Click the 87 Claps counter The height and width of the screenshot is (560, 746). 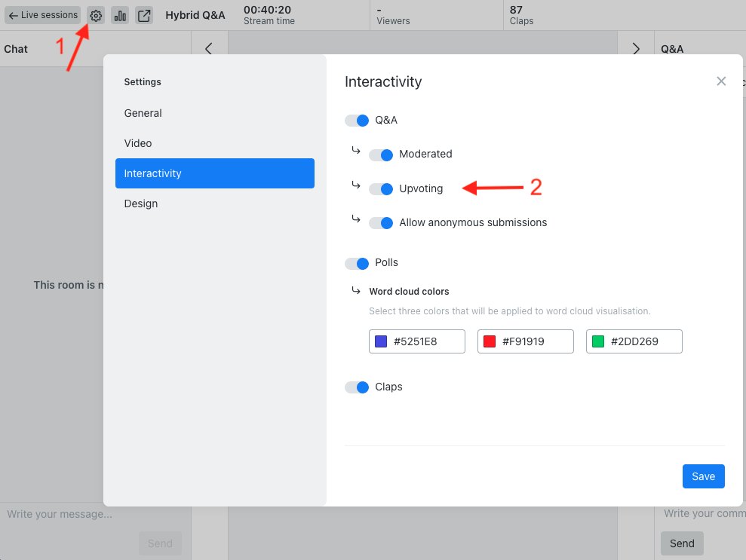coord(521,15)
